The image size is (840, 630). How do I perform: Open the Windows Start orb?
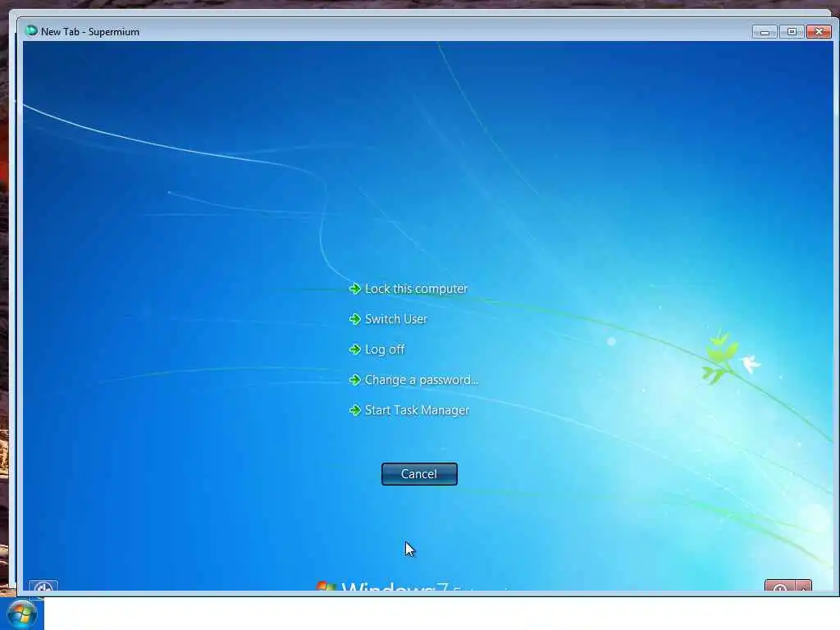coord(22,614)
